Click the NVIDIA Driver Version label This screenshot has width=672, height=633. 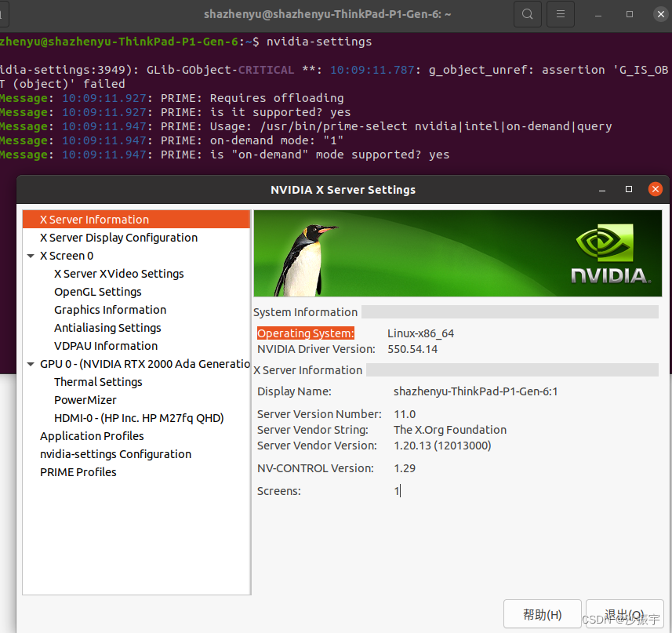tap(316, 349)
